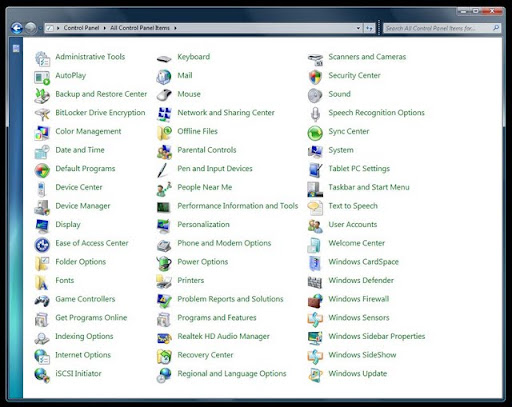
Task: Open the Date and Time icon
Action: (x=42, y=152)
